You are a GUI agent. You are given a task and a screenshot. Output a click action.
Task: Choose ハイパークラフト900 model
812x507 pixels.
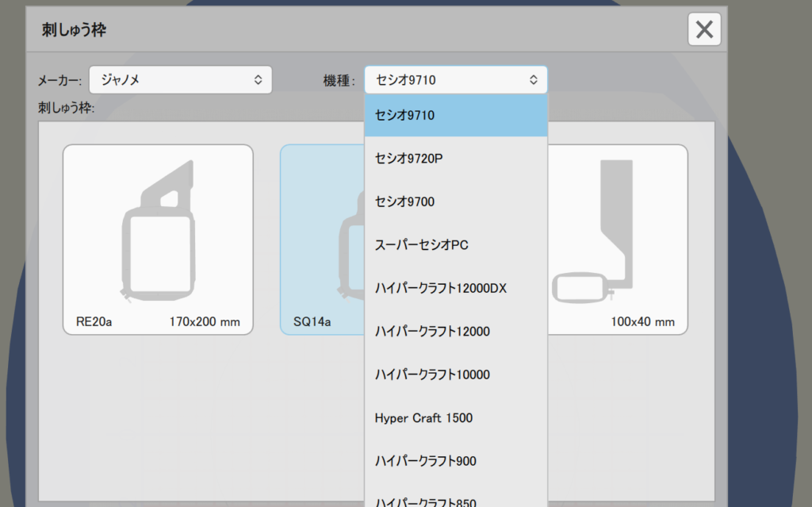[x=456, y=461]
